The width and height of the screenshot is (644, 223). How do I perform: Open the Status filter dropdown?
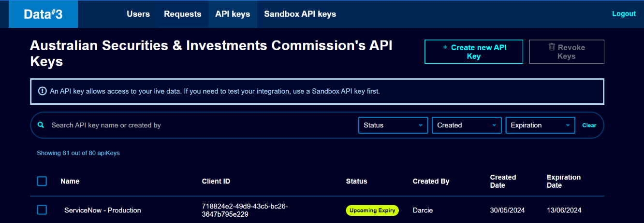[x=393, y=125]
